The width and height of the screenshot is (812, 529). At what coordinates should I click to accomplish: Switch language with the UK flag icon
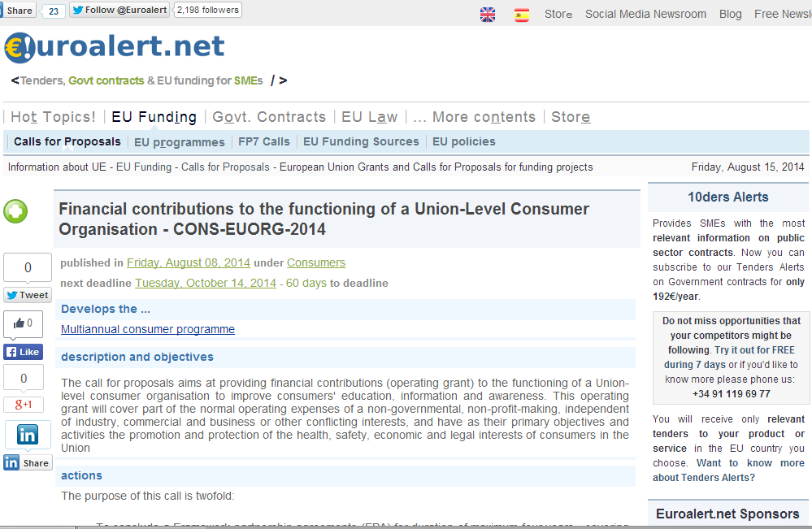click(x=488, y=14)
